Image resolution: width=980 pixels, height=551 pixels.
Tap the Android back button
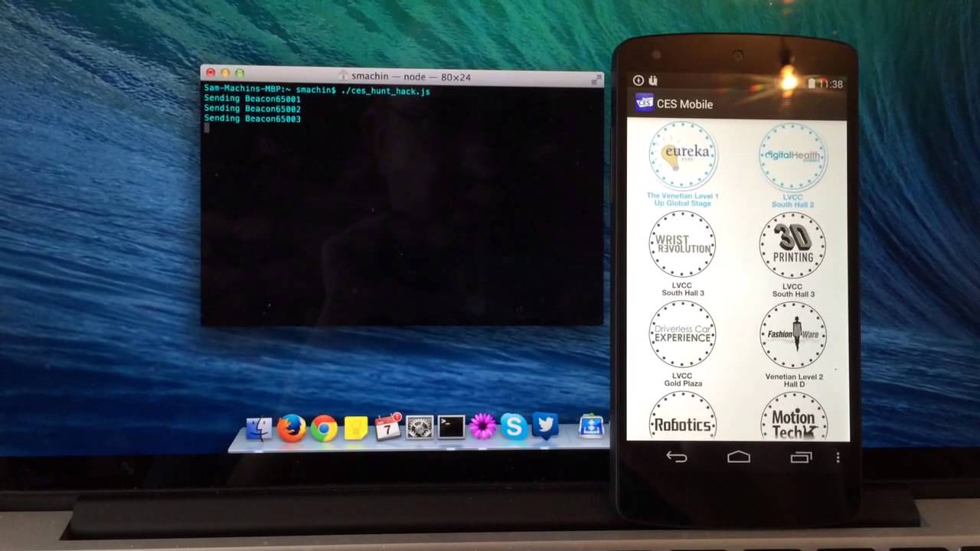coord(677,457)
